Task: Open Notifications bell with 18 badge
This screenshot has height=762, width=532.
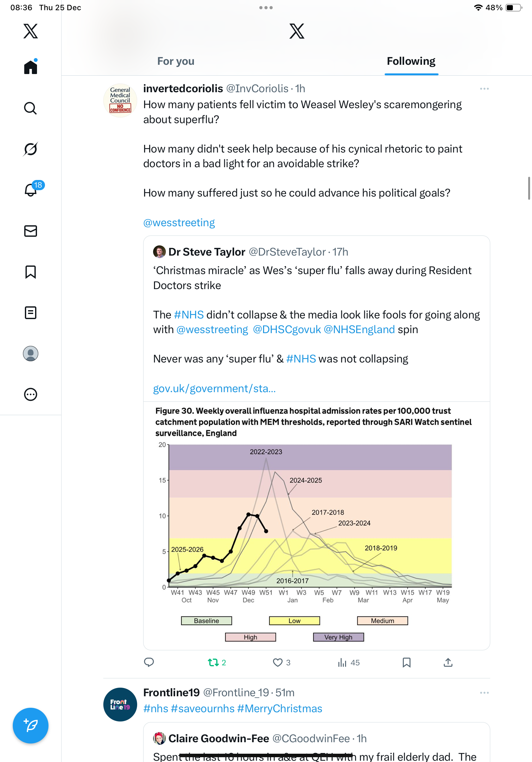Action: click(31, 190)
